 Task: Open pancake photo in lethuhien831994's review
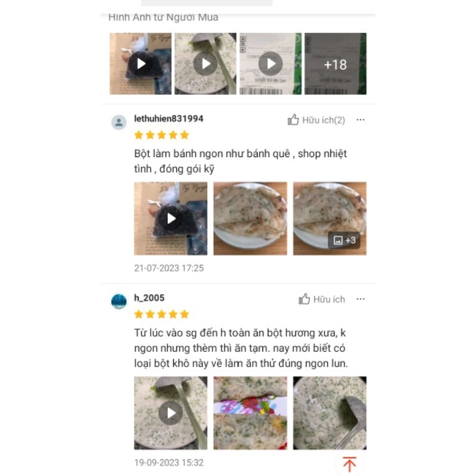[250, 218]
